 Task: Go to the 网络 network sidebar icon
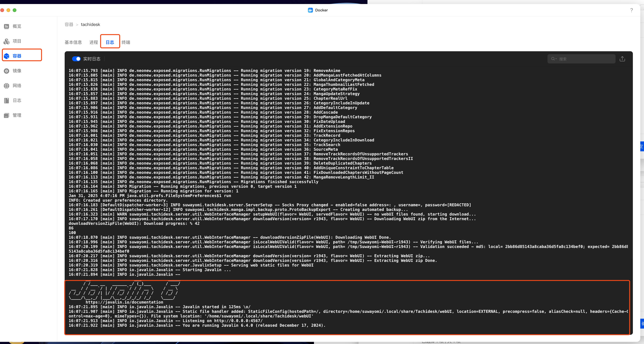tap(6, 86)
